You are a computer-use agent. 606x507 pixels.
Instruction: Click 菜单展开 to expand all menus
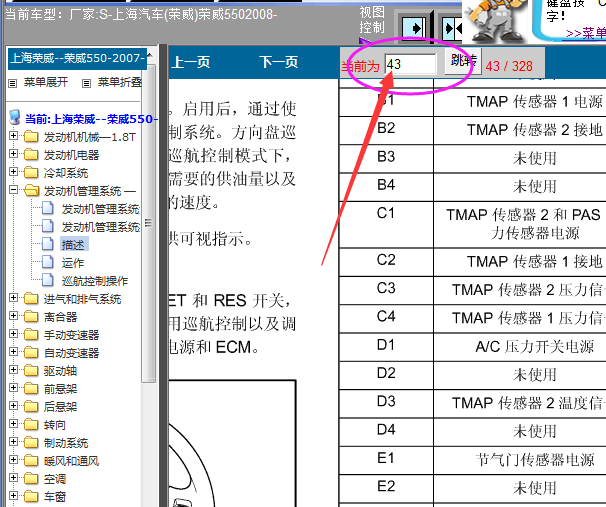coord(46,82)
